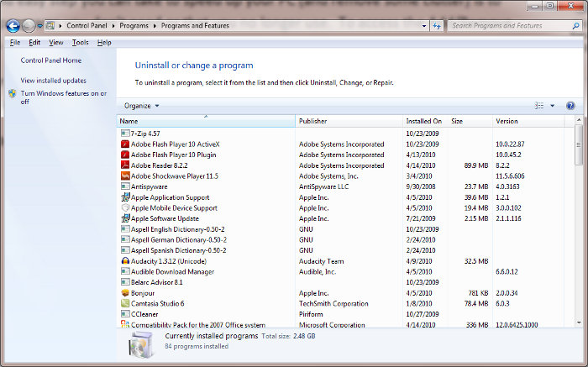Click the Forward navigation arrow button

pos(29,26)
